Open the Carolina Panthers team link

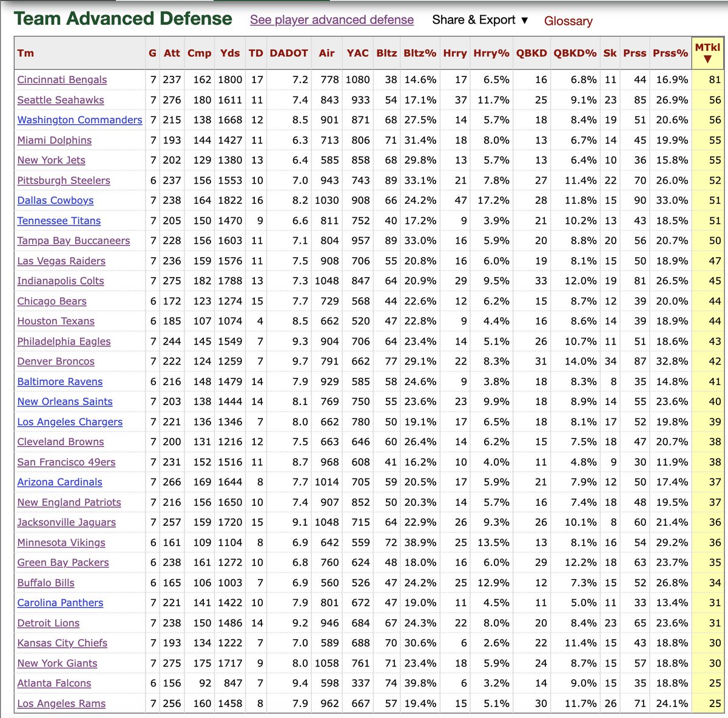(60, 603)
